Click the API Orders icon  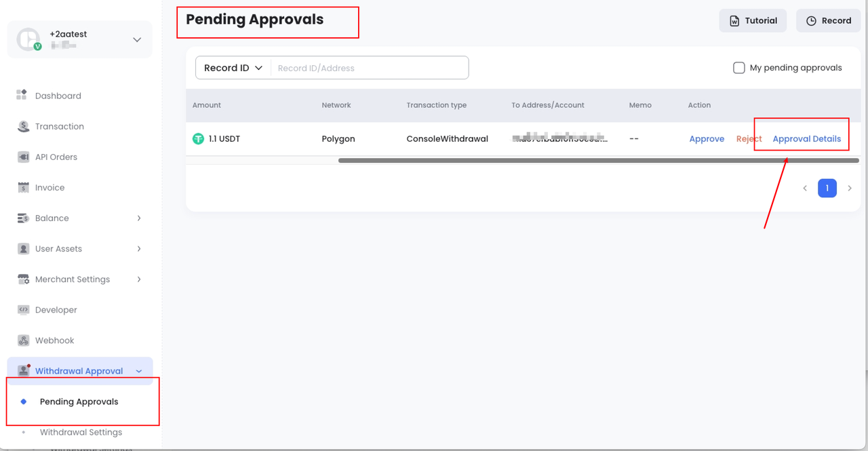23,157
